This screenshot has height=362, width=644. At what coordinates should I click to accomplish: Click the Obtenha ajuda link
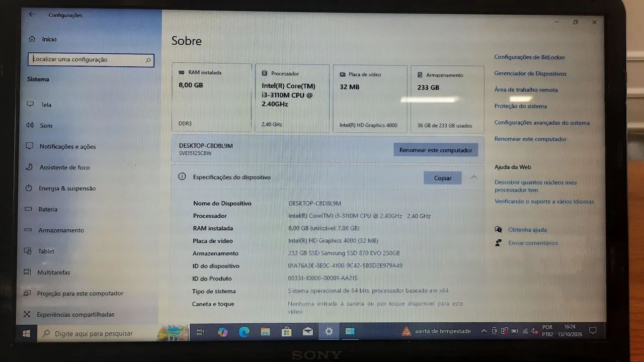(x=527, y=230)
